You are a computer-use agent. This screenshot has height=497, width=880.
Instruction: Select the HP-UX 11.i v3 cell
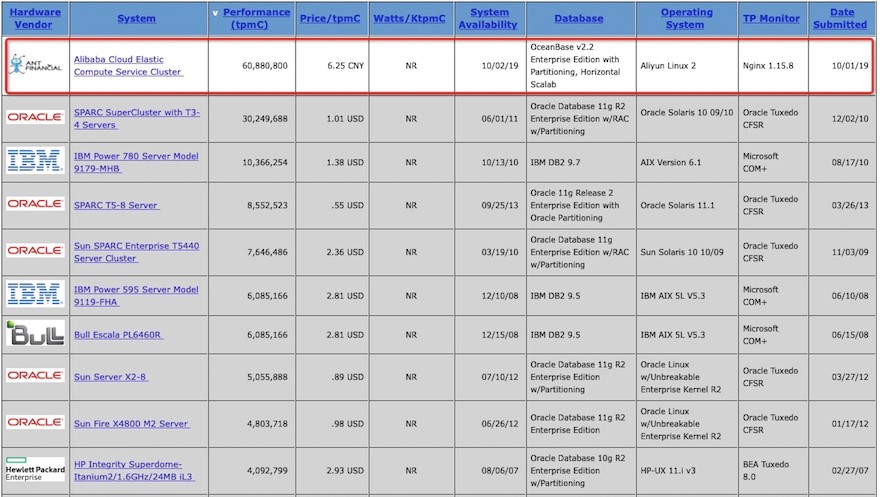668,471
